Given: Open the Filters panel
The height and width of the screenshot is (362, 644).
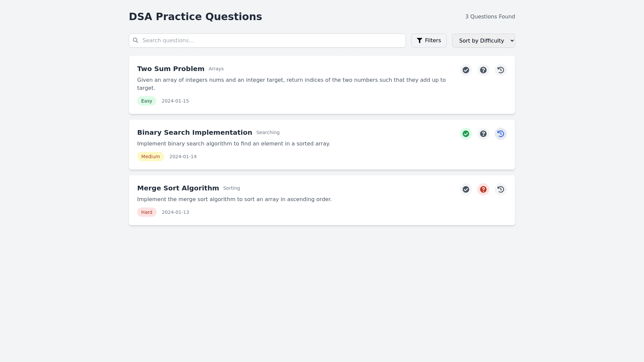Looking at the screenshot, I should pos(429,41).
